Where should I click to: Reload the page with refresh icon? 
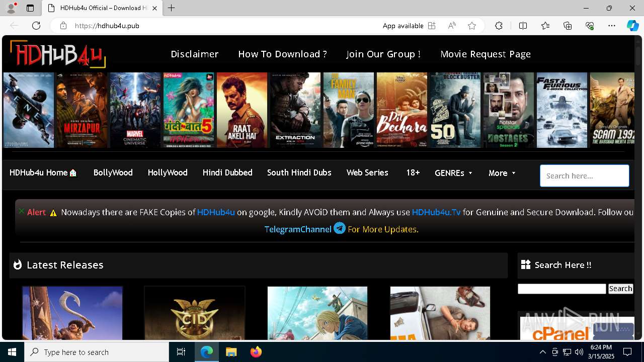coord(36,26)
